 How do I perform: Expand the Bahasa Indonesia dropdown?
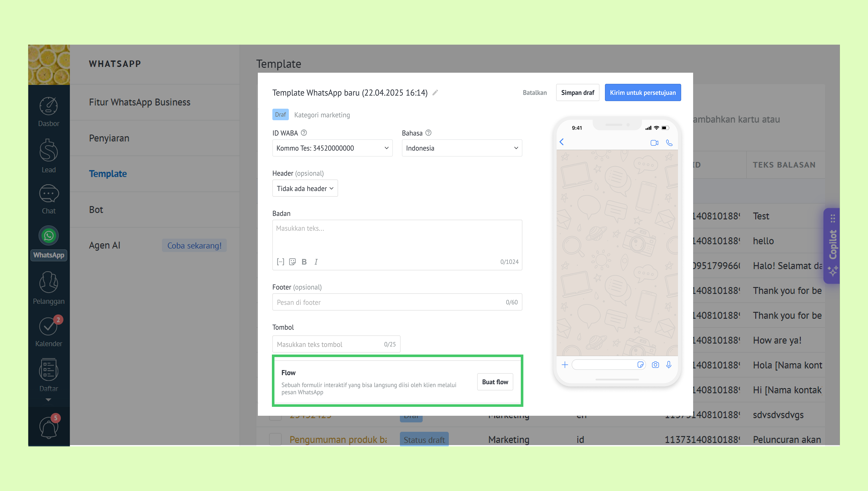[x=462, y=148]
